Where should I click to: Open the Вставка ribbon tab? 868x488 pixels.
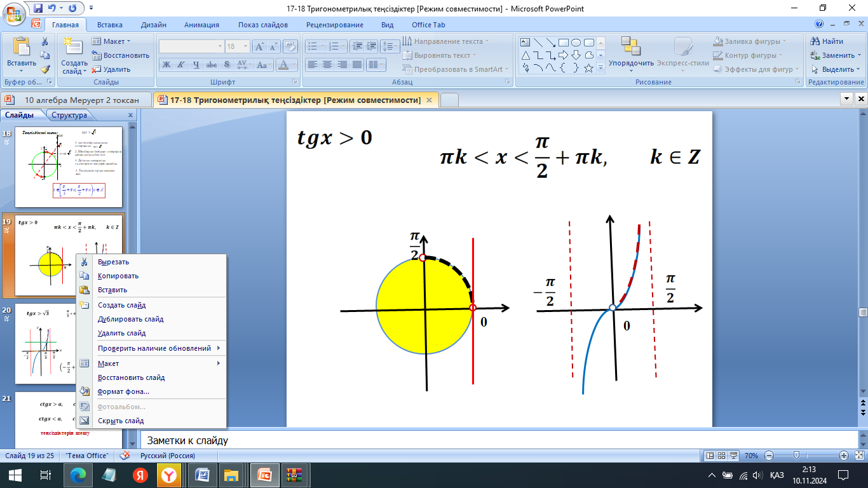[x=110, y=25]
